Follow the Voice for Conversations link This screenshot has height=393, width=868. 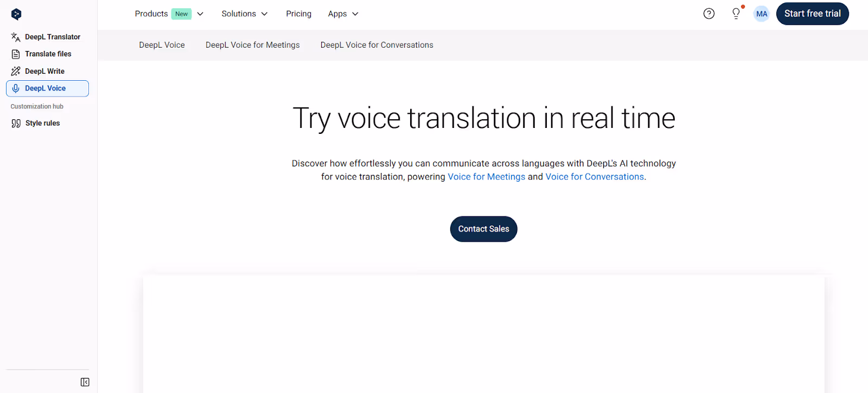595,177
